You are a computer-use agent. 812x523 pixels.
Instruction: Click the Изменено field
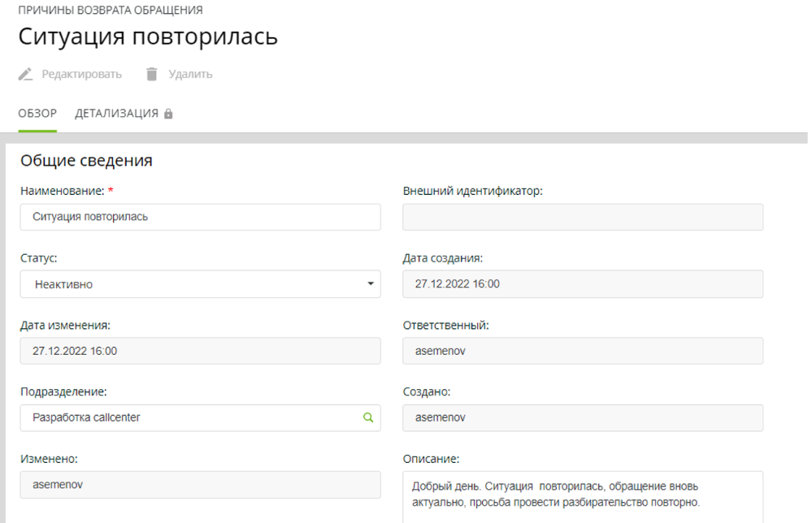click(200, 485)
